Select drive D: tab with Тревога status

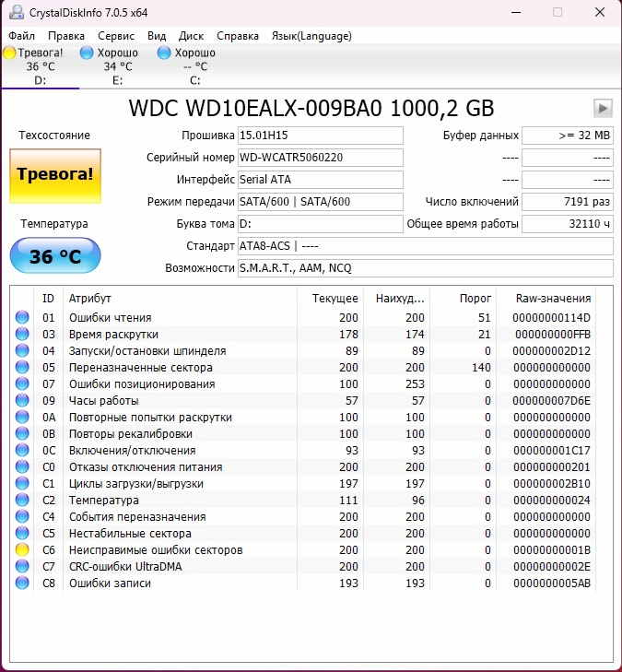click(41, 66)
